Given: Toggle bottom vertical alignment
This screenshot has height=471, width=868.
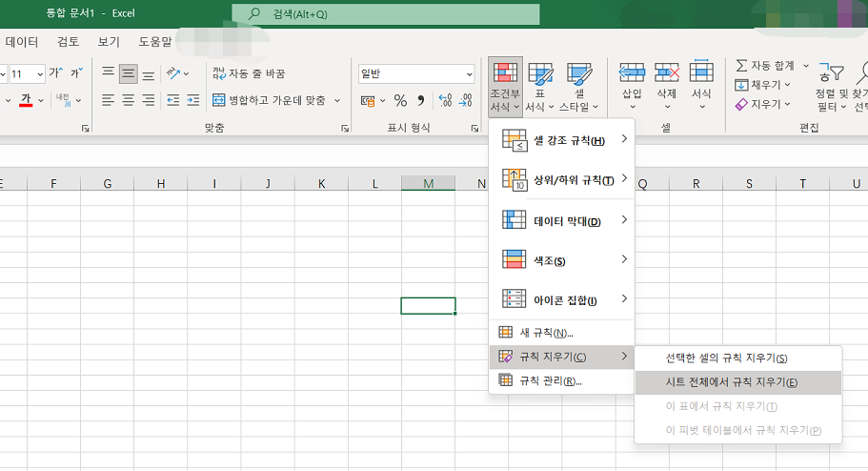Looking at the screenshot, I should point(149,73).
